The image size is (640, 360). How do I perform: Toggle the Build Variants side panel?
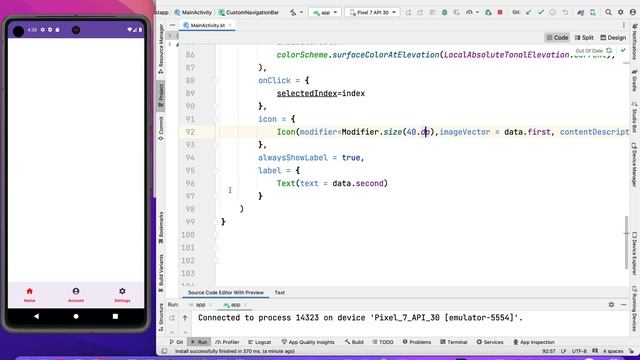[161, 273]
